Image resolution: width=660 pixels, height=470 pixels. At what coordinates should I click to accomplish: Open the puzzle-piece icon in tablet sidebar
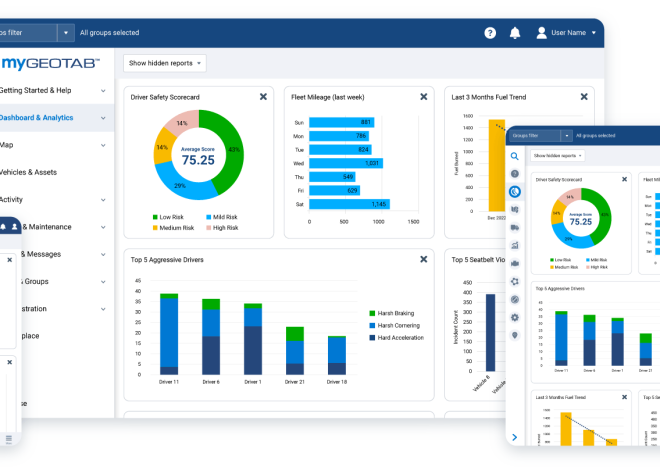[x=514, y=281]
